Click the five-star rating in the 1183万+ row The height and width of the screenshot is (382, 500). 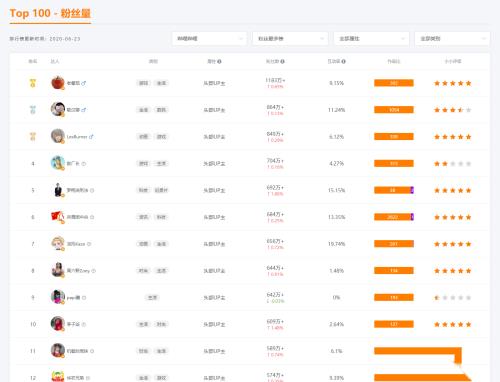[453, 83]
